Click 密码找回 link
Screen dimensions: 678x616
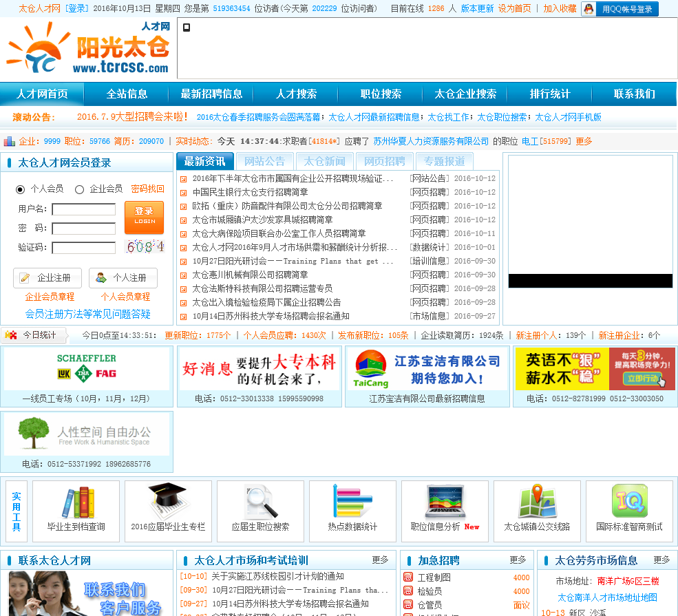[148, 189]
